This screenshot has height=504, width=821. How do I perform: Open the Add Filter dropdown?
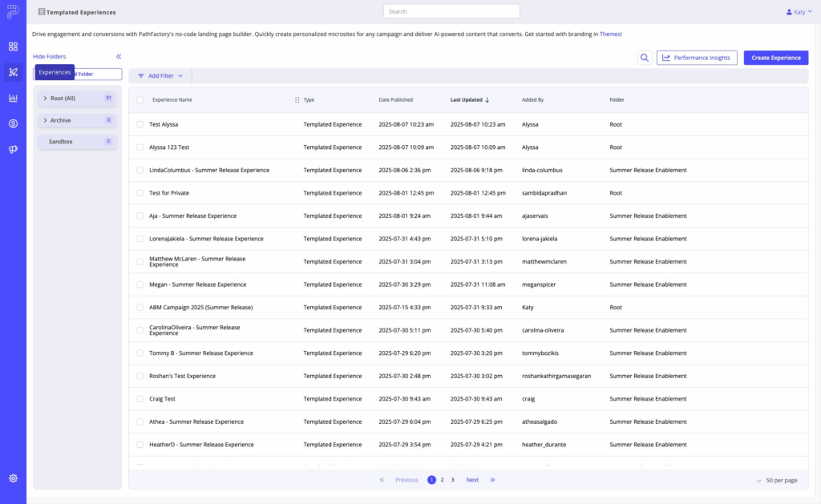click(x=160, y=76)
